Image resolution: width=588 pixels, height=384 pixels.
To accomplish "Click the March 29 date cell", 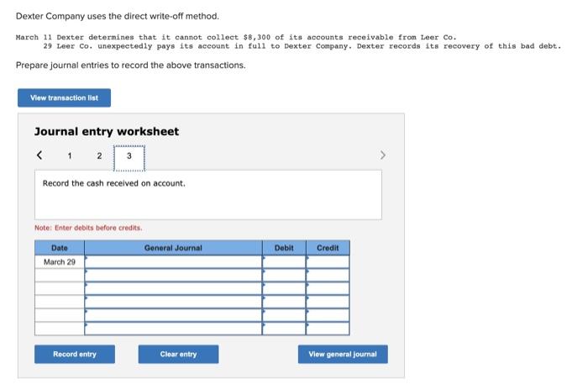I will [60, 262].
